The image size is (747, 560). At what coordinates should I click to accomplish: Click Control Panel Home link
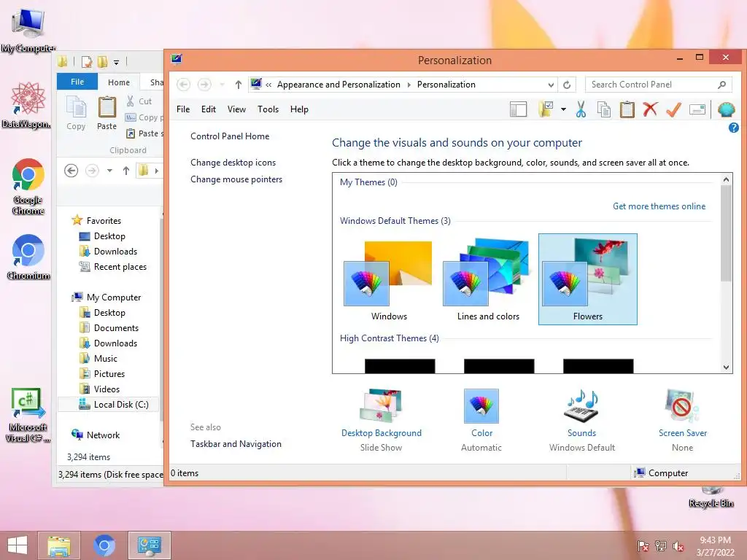coord(230,136)
